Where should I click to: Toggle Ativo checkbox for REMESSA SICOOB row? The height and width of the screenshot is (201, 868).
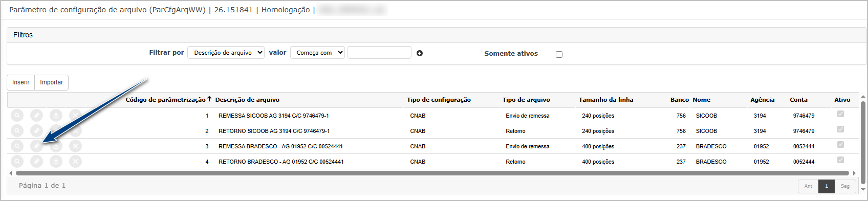840,114
